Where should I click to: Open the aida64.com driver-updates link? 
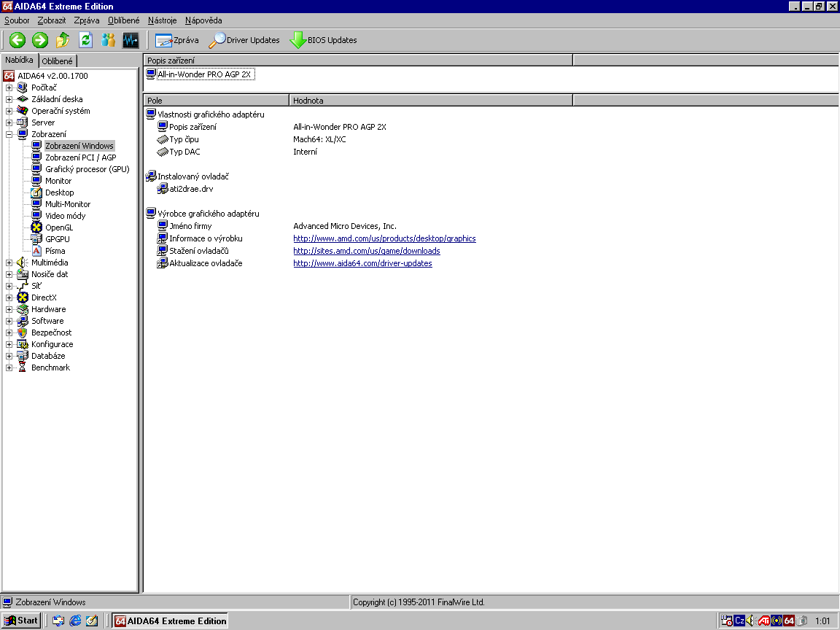point(362,263)
